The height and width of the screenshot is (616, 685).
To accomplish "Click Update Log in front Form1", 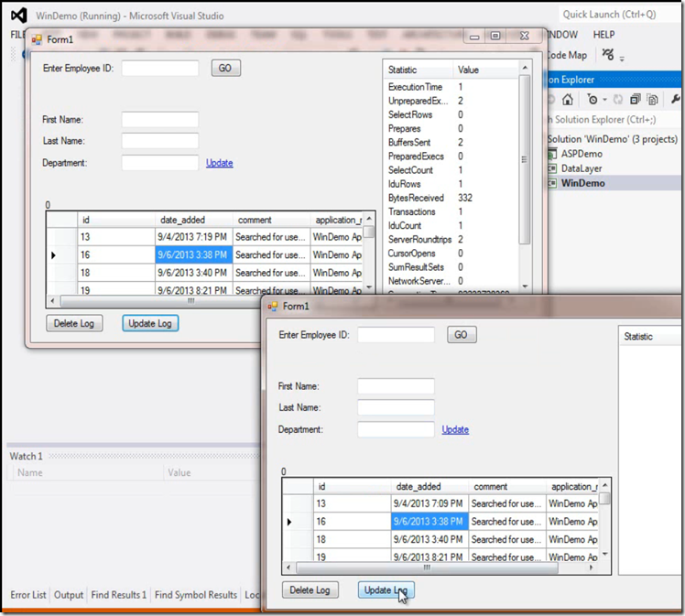I will click(x=386, y=590).
